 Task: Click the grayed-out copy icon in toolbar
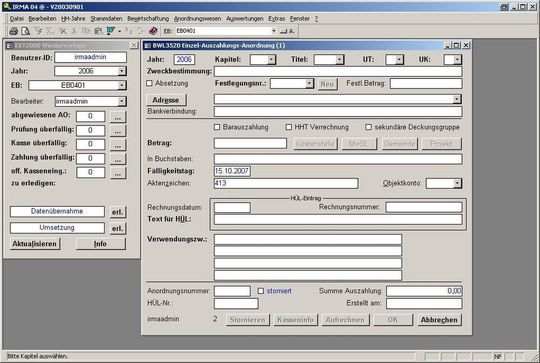click(86, 31)
